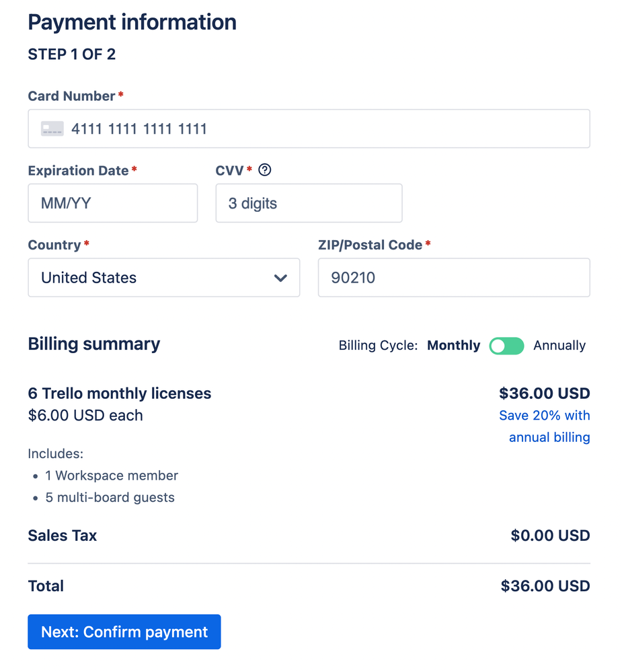Viewport: 624px width, 672px height.
Task: Toggle the Billing Cycle switch
Action: 506,346
